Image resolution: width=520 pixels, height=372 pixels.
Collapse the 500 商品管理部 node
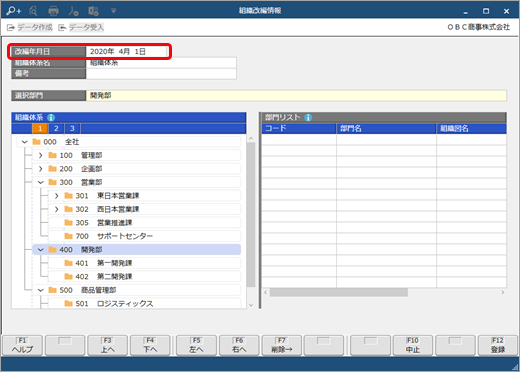40,290
